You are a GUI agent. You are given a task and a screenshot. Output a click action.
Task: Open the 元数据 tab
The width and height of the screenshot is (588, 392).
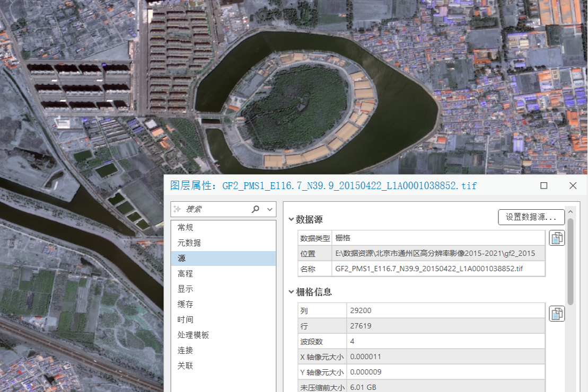click(224, 243)
